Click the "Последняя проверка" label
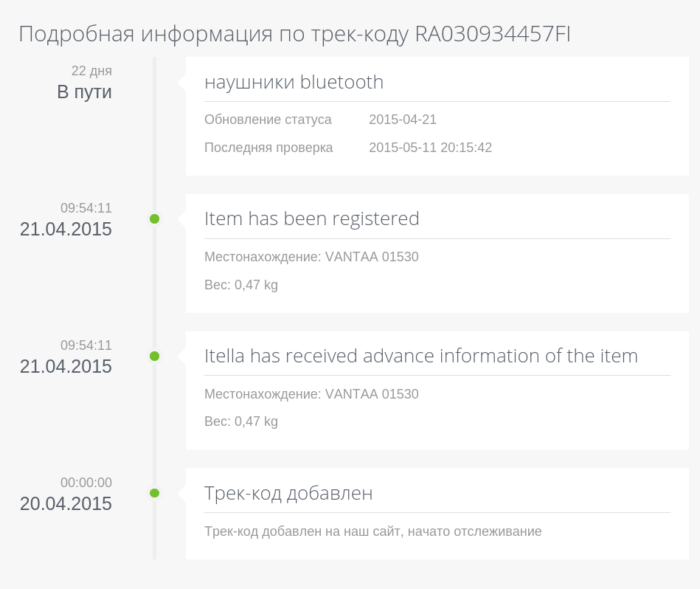Image resolution: width=700 pixels, height=589 pixels. [x=268, y=148]
